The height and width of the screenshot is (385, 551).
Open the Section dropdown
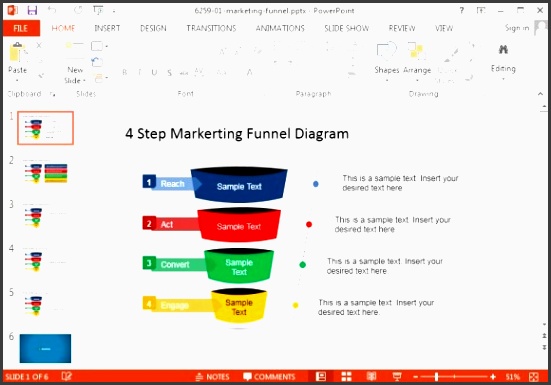[101, 78]
